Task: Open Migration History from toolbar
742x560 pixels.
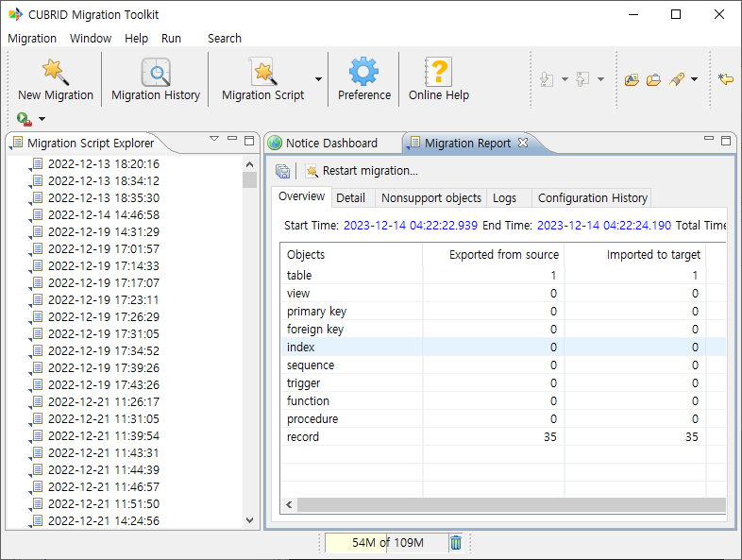Action: click(156, 73)
